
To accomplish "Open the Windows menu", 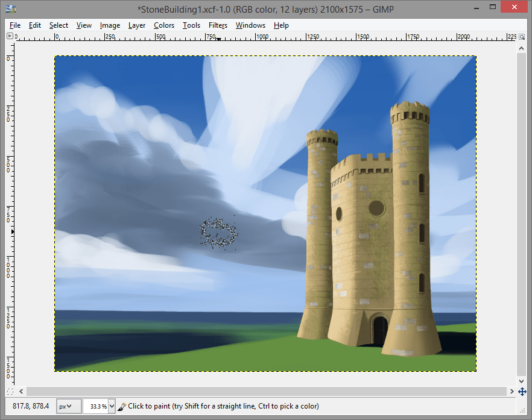I will (x=250, y=25).
